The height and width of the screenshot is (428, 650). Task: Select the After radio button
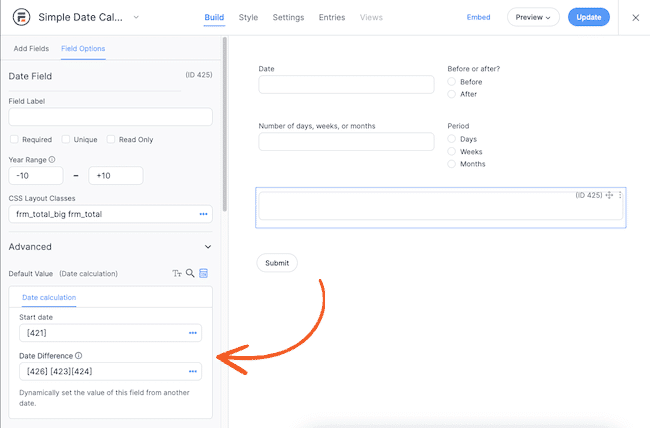[451, 94]
